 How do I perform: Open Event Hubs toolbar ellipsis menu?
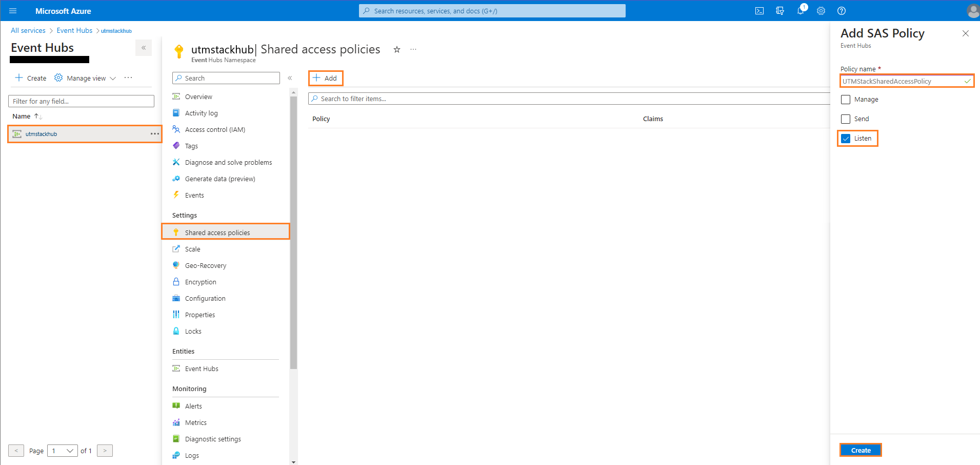128,78
